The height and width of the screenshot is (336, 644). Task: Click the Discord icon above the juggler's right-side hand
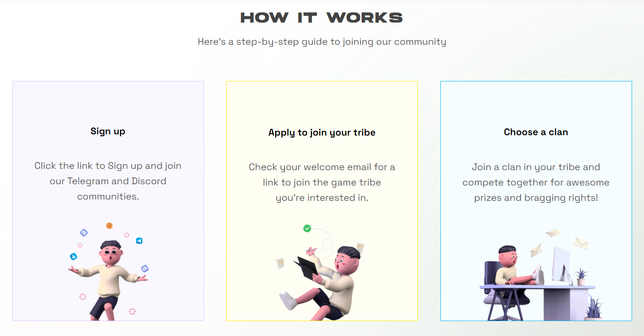pos(145,269)
